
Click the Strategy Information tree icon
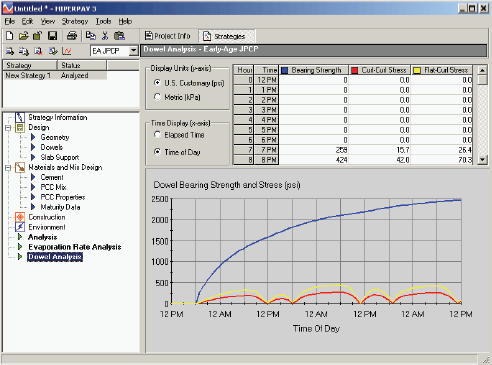point(20,117)
